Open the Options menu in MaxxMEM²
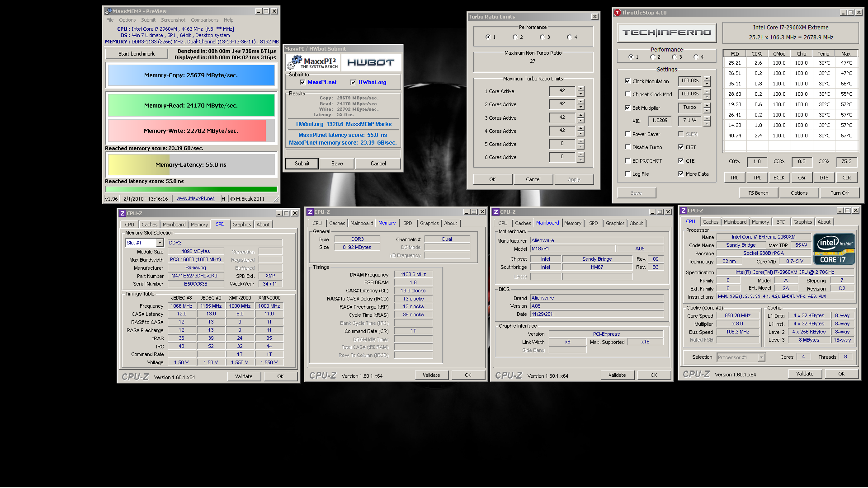Image resolution: width=868 pixels, height=488 pixels. click(x=127, y=20)
